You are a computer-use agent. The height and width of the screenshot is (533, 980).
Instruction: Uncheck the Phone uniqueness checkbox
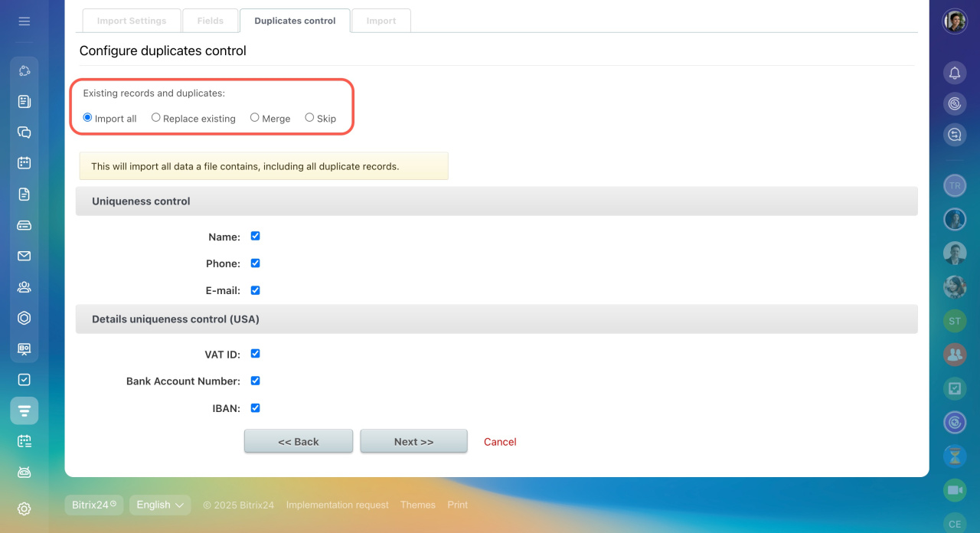tap(256, 263)
